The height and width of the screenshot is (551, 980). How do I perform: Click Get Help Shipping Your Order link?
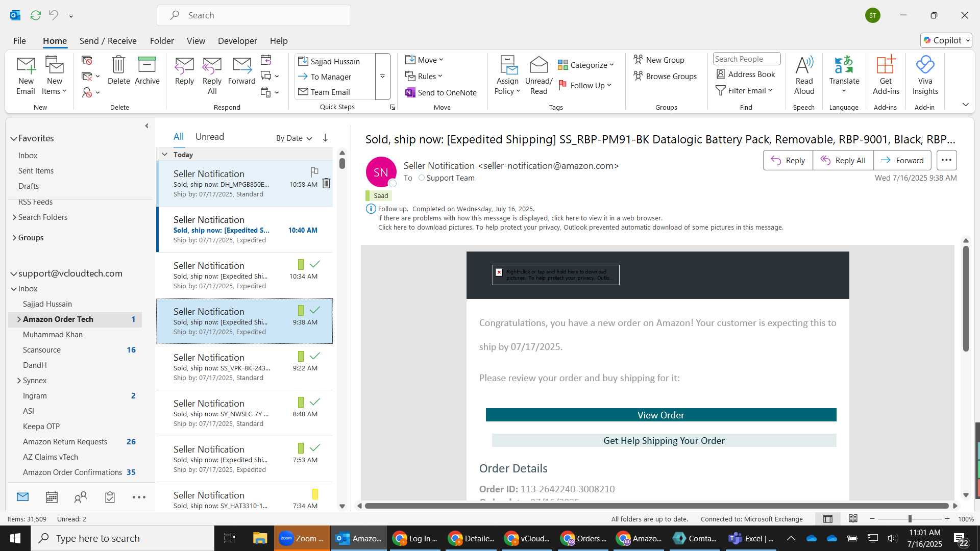[x=664, y=440]
